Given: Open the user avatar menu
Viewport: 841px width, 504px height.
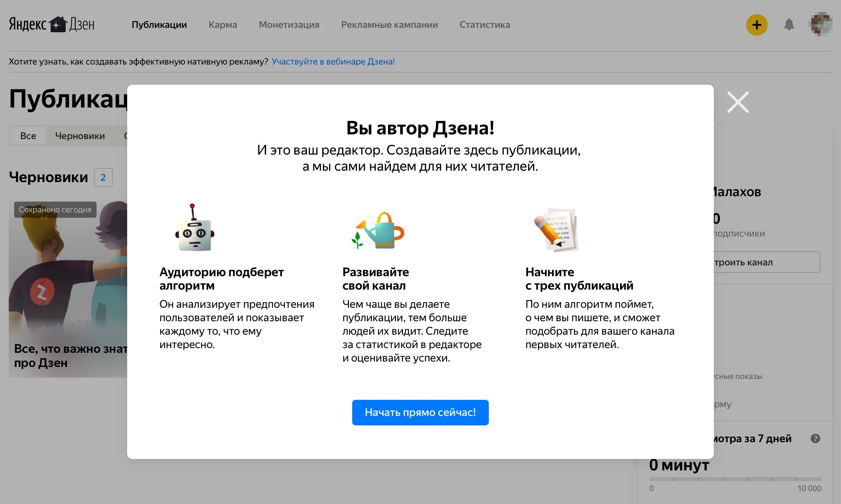Looking at the screenshot, I should coord(821,24).
